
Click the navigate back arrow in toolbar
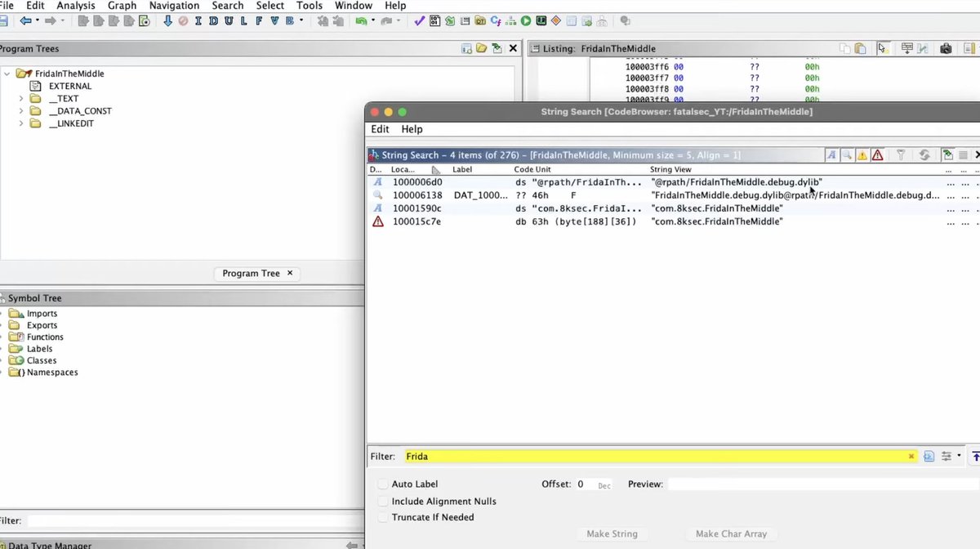[25, 21]
